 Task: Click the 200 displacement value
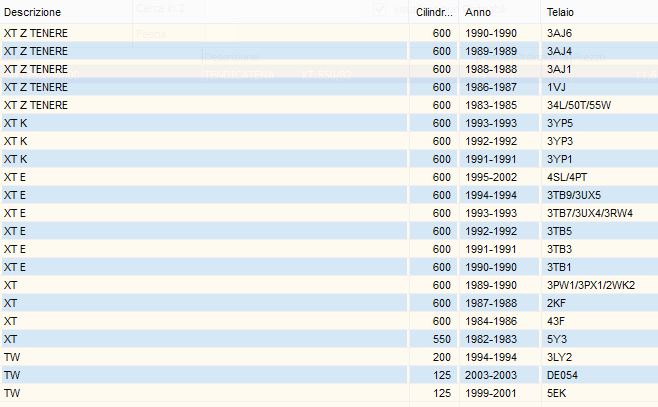(441, 357)
